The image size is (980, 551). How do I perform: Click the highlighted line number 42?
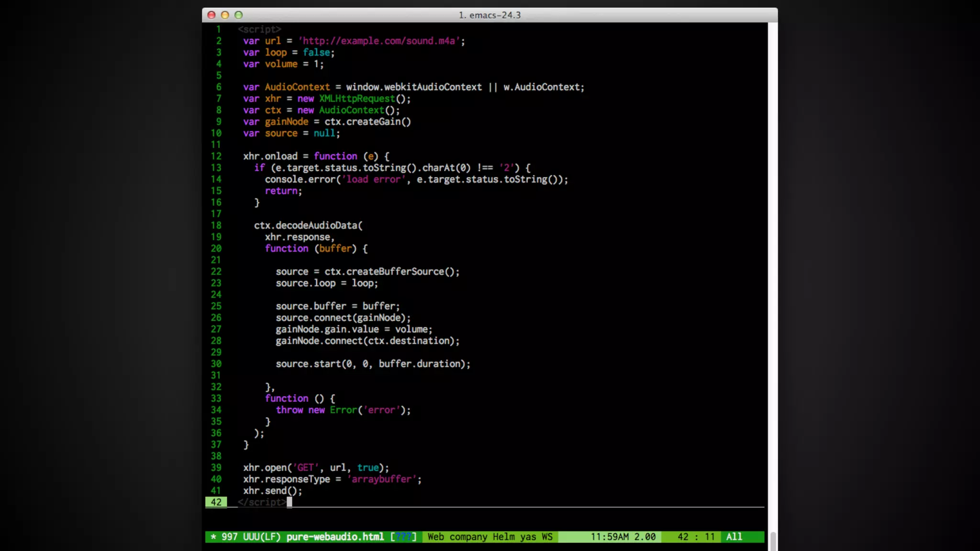click(x=216, y=502)
